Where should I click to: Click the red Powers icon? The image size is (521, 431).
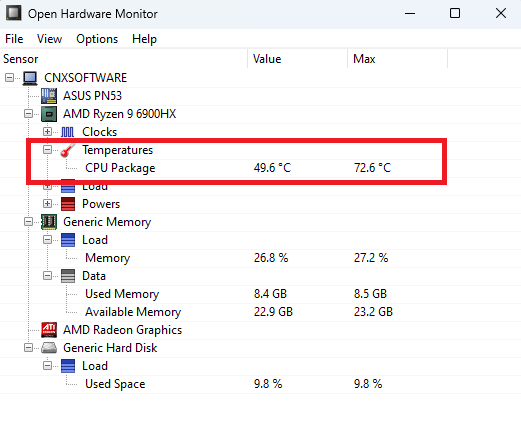pos(68,204)
